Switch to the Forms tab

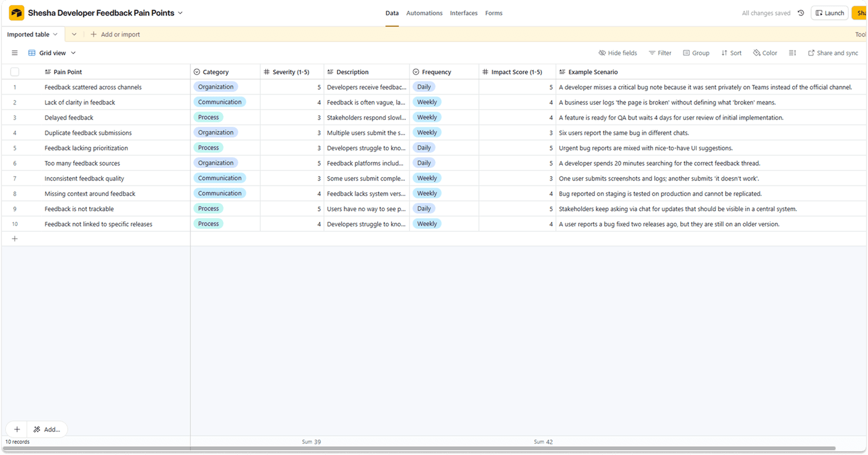coord(493,13)
